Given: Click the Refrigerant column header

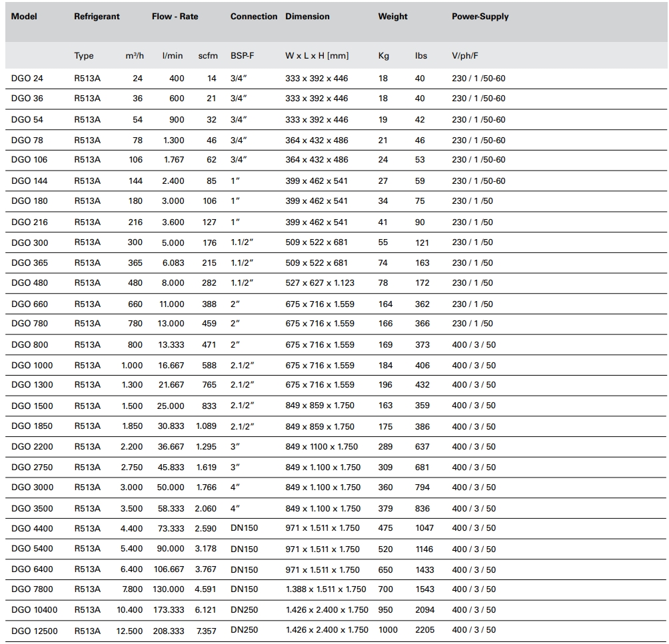Looking at the screenshot, I should coord(97,17).
